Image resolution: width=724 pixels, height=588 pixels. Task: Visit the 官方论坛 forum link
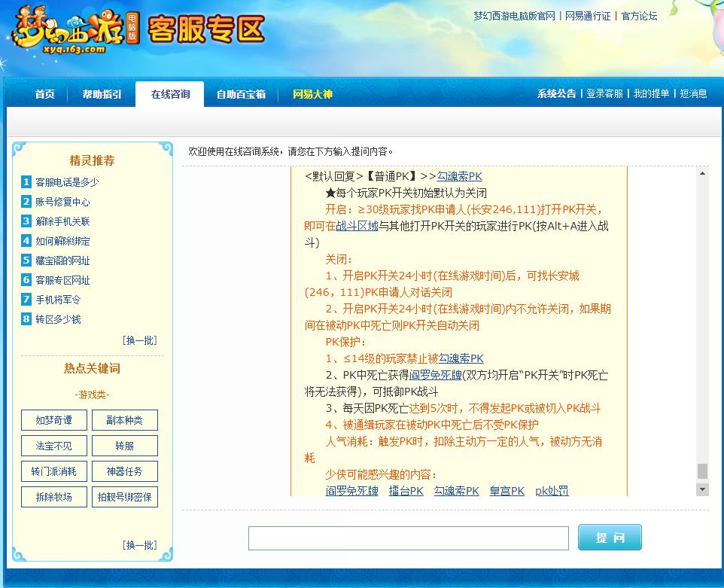tap(638, 16)
